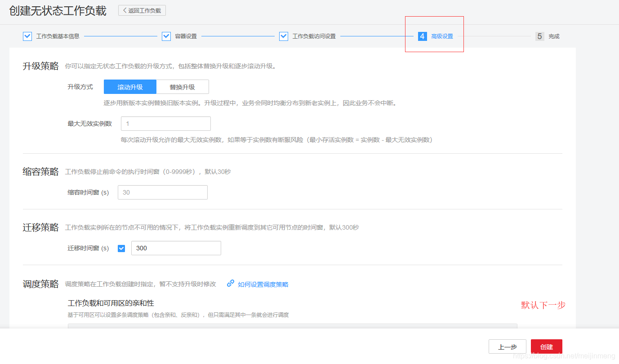Viewport: 619px width, 364px height.
Task: Toggle the 迁移时间窗 checkbox
Action: [121, 248]
